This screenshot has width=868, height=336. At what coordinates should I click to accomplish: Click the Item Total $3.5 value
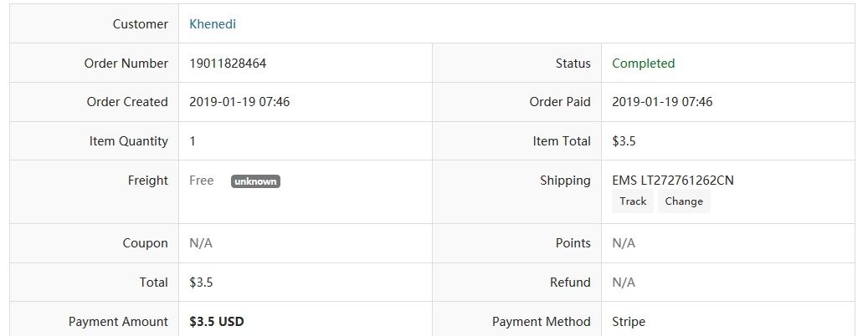point(624,141)
